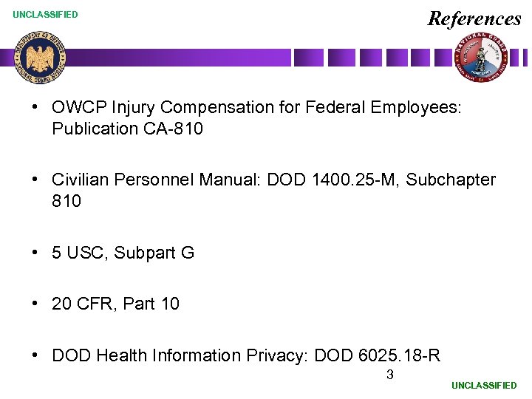This screenshot has width=532, height=399.
Task: Click the bullet dot before 20 CFR
Action: click(35, 304)
